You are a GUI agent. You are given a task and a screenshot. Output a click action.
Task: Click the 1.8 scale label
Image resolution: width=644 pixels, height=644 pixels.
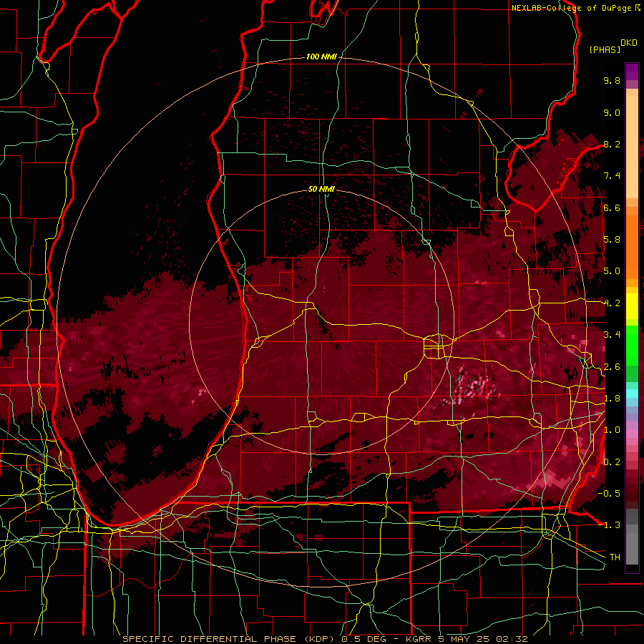[612, 399]
